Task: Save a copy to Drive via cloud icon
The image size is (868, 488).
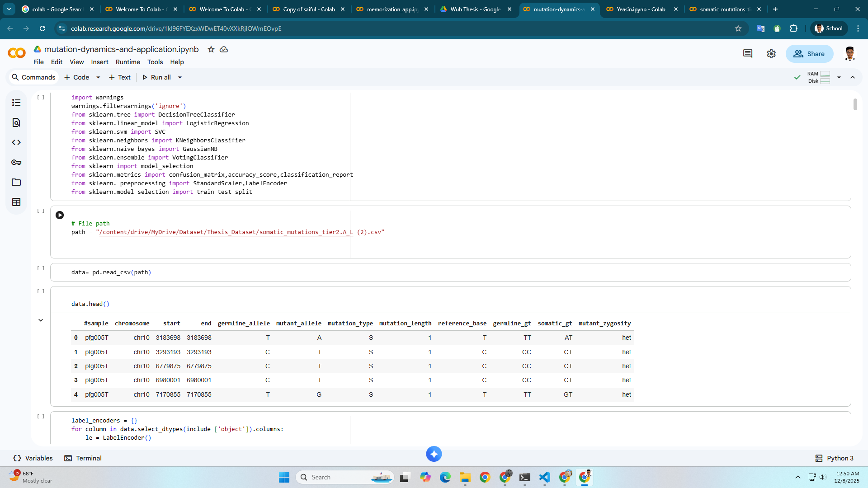Action: pyautogui.click(x=224, y=49)
